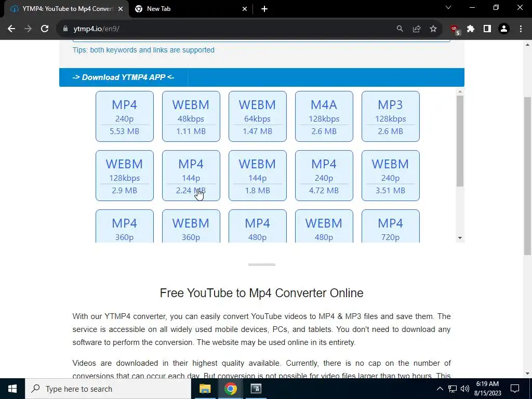Toggle the browser side panel icon
Viewport: 532px width, 399px height.
point(487,29)
